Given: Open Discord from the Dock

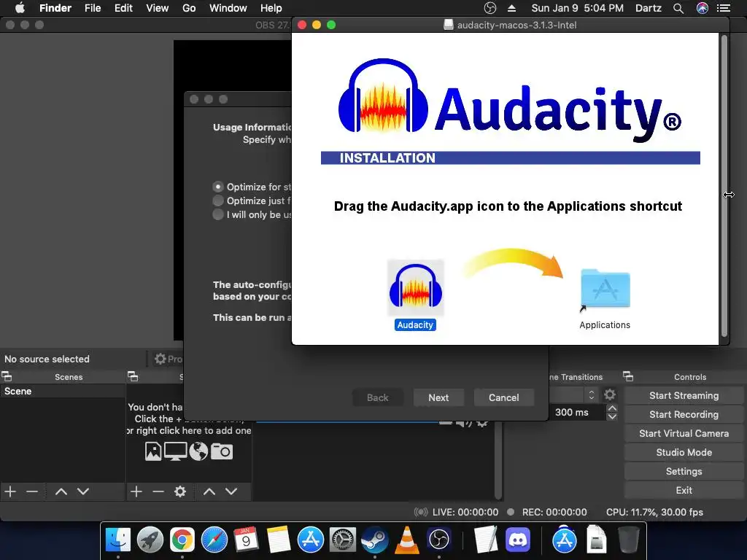Looking at the screenshot, I should (x=519, y=540).
